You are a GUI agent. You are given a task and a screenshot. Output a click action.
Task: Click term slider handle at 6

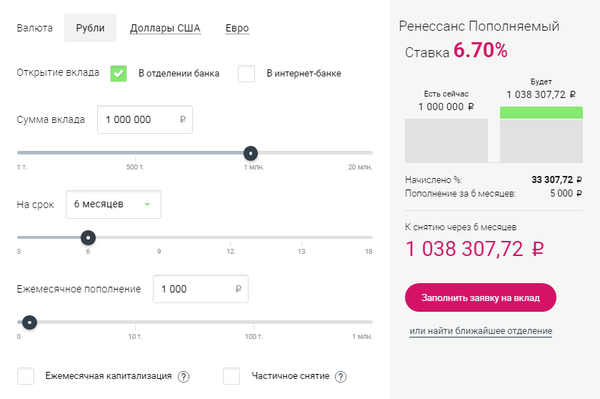pos(88,238)
